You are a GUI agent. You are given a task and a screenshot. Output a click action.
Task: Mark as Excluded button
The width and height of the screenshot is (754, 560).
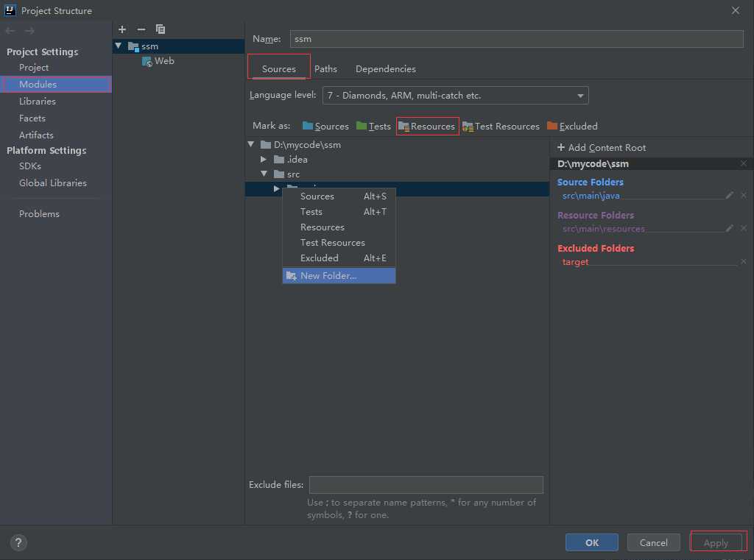pyautogui.click(x=572, y=126)
